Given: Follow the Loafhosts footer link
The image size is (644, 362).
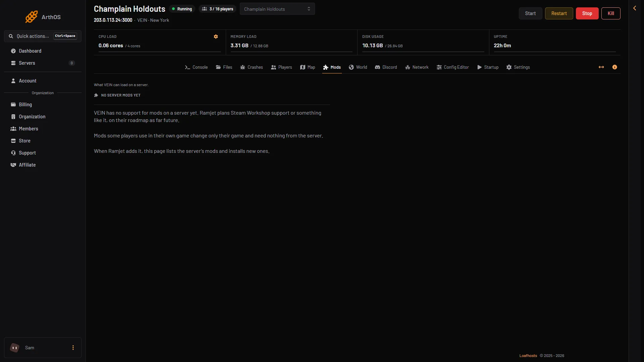Looking at the screenshot, I should tap(528, 356).
